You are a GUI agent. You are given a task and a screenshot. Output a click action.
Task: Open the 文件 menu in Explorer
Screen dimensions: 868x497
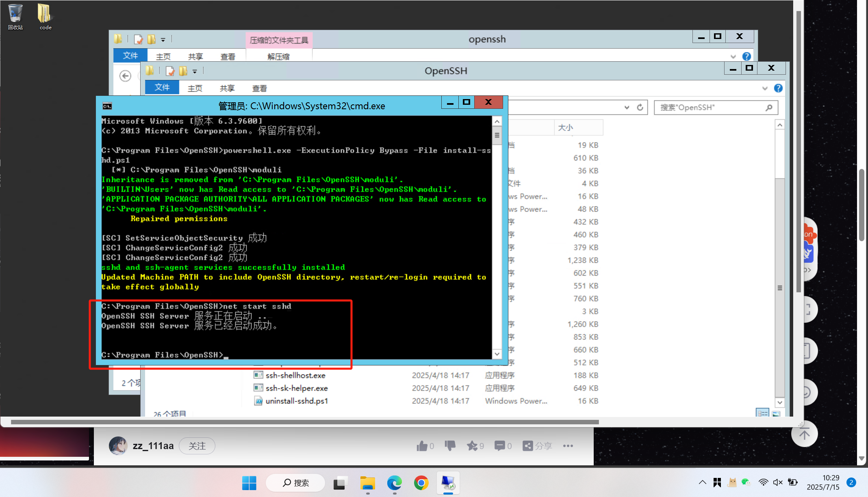162,87
